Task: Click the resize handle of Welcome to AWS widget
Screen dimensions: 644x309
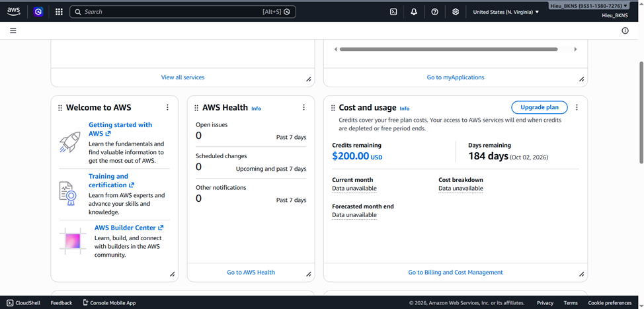Action: tap(173, 275)
